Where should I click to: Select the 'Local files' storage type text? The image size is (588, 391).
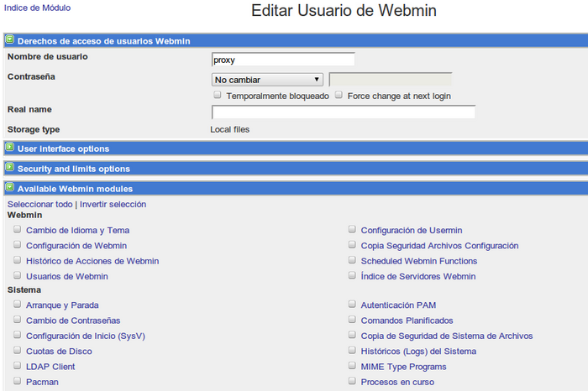click(x=229, y=129)
